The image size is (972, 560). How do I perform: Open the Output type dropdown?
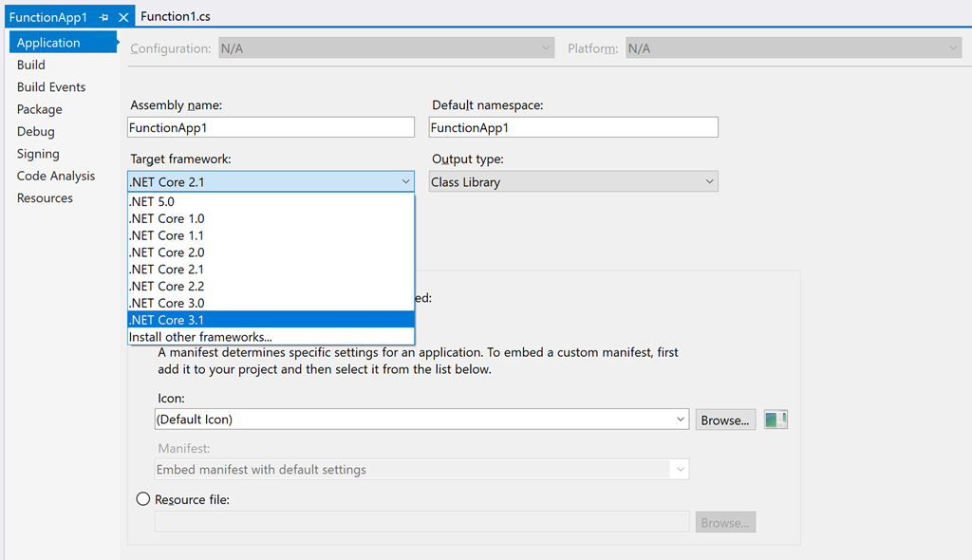tap(573, 181)
